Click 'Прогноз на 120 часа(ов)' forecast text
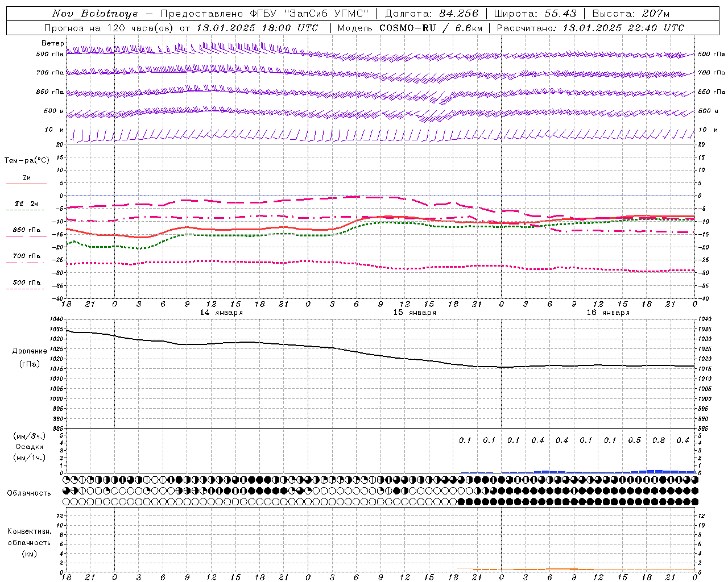Viewport: 728px width, 582px height. [110, 28]
